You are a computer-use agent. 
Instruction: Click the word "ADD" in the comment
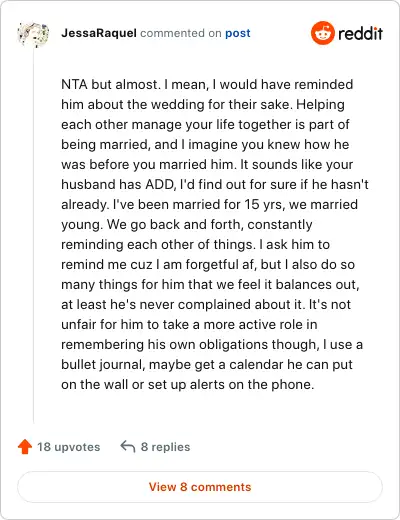click(160, 184)
